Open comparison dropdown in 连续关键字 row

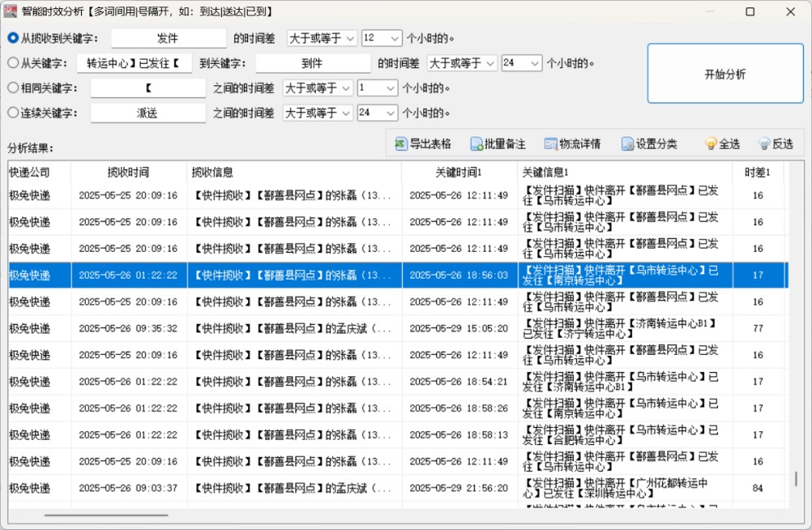tap(318, 113)
